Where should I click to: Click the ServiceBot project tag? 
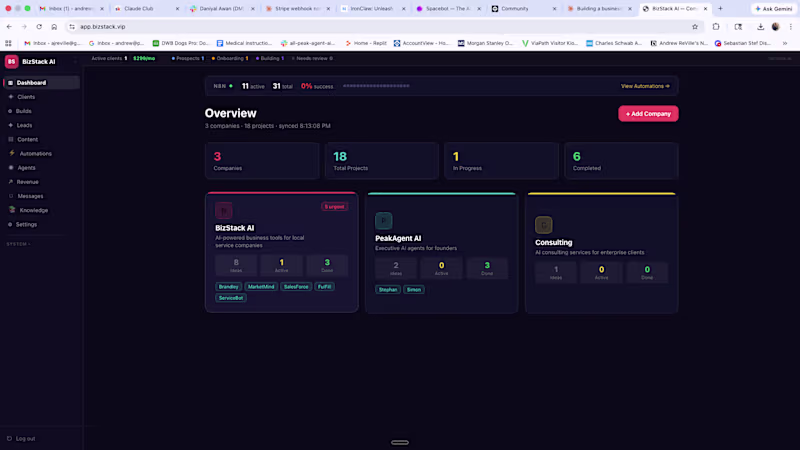(x=231, y=298)
